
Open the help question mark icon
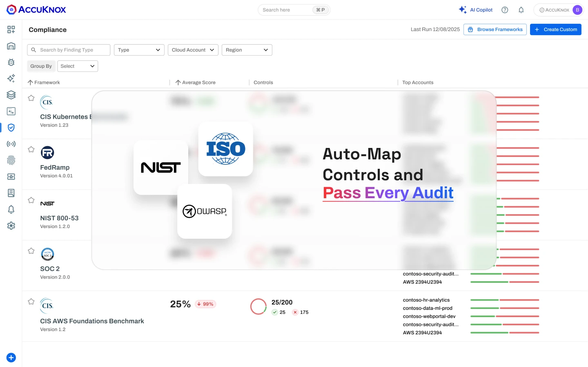point(505,10)
